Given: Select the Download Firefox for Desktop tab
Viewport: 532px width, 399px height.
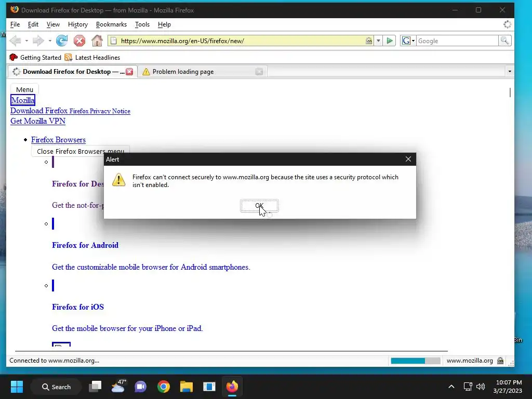Looking at the screenshot, I should coord(73,72).
